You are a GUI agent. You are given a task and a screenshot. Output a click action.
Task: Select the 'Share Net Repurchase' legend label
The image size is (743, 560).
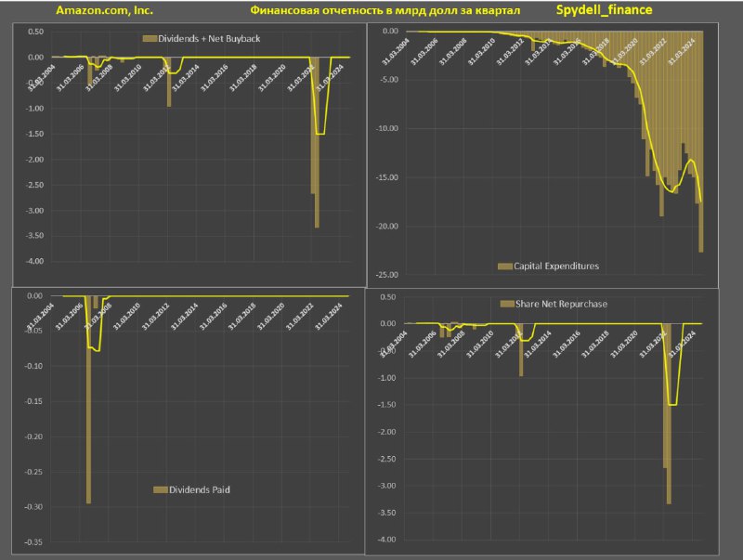561,305
